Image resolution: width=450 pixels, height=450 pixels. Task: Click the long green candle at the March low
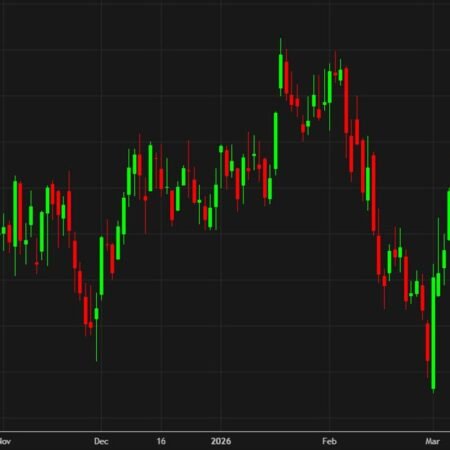point(433,333)
